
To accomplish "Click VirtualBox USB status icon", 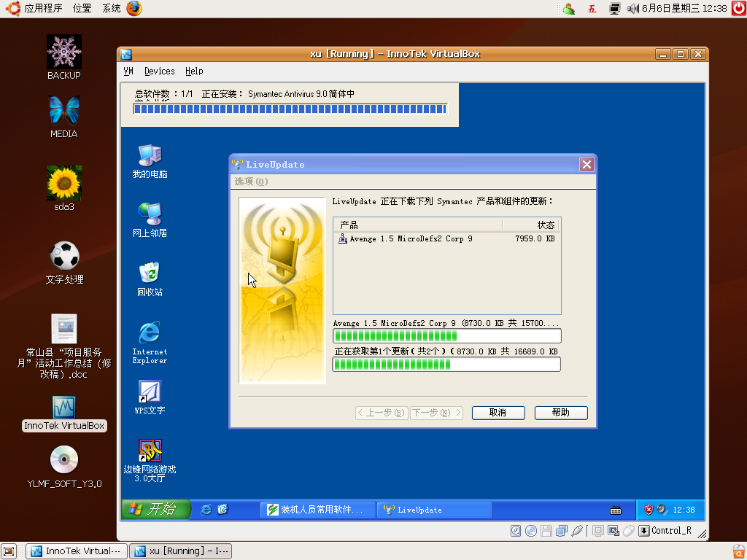I will pyautogui.click(x=577, y=531).
